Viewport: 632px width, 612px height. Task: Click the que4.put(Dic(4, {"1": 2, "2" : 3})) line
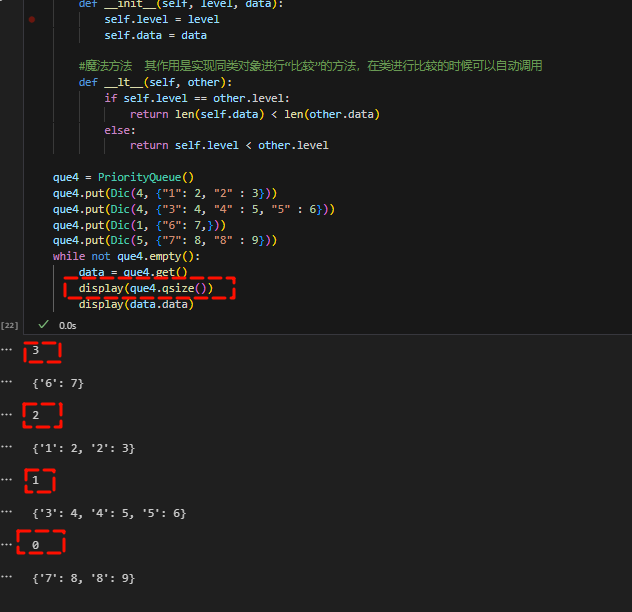pos(165,193)
